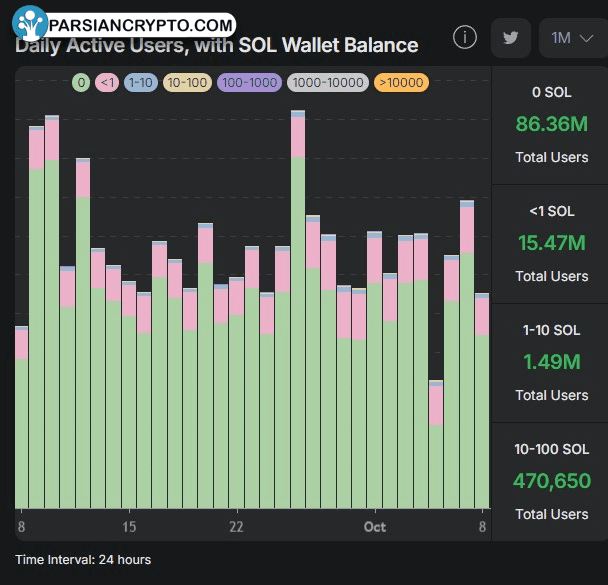Toggle the orange >10000 legend pill
The width and height of the screenshot is (608, 585).
[401, 83]
